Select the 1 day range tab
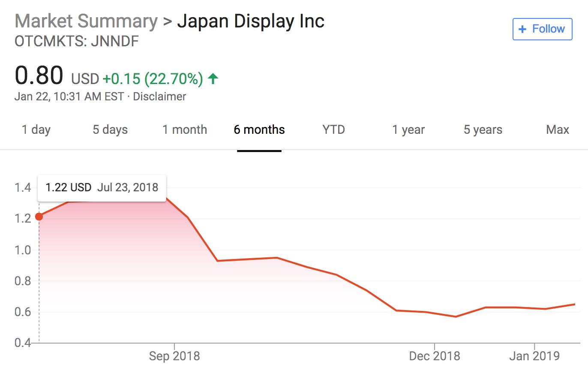Image resolution: width=588 pixels, height=374 pixels. [36, 130]
